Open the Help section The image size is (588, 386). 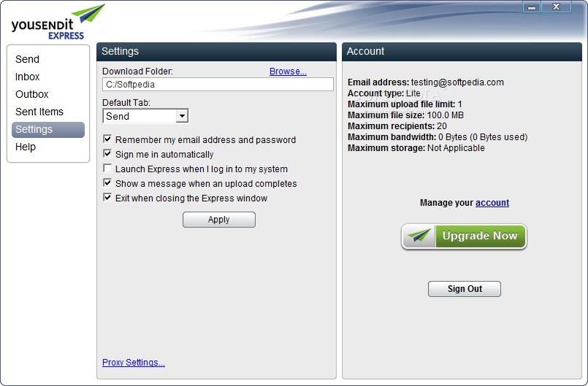coord(26,147)
